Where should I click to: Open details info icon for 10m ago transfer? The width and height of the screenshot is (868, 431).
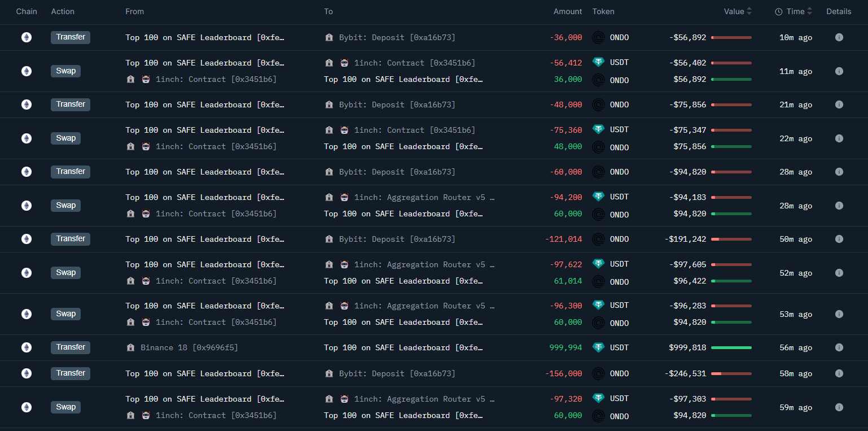click(x=839, y=37)
